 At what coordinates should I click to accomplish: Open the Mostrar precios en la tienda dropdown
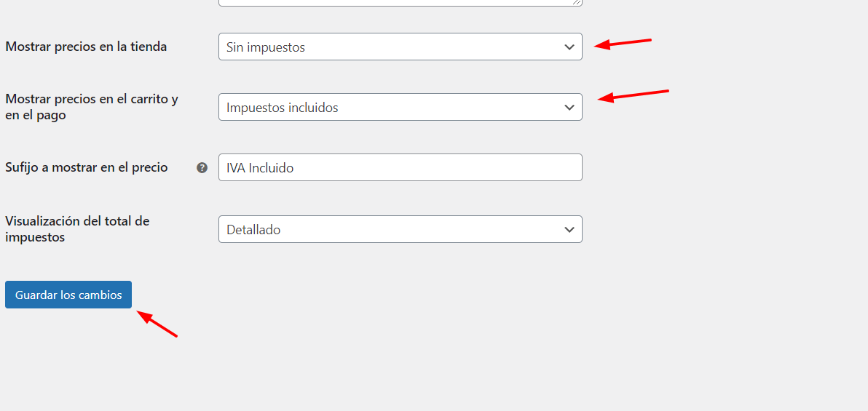point(401,47)
